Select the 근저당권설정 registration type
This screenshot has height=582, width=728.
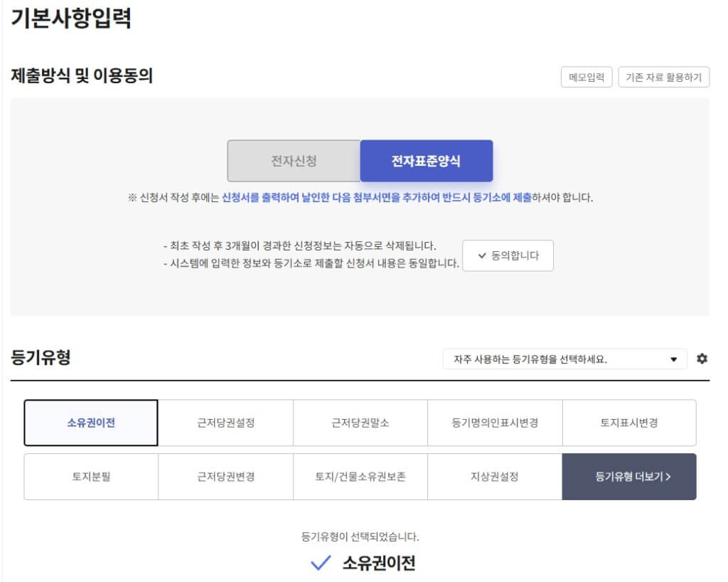[225, 423]
